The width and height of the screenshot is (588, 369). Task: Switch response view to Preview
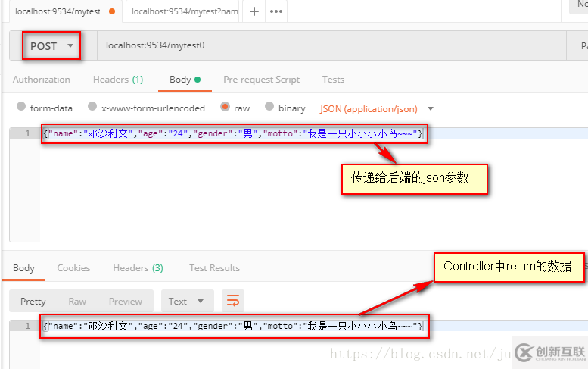[x=126, y=301]
